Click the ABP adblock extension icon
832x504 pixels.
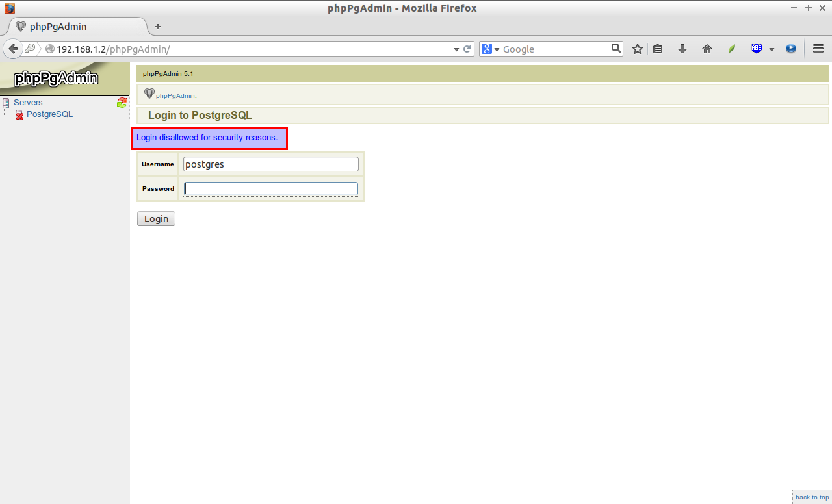(757, 49)
